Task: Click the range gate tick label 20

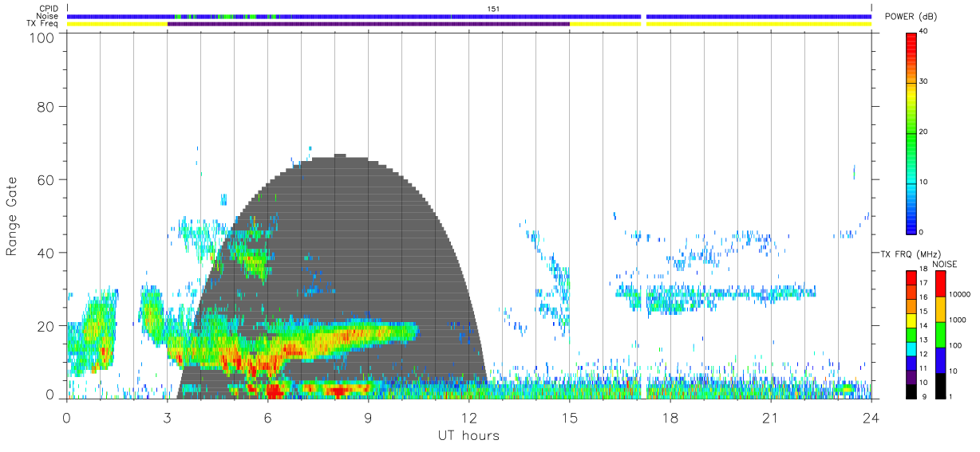Action: click(x=45, y=326)
